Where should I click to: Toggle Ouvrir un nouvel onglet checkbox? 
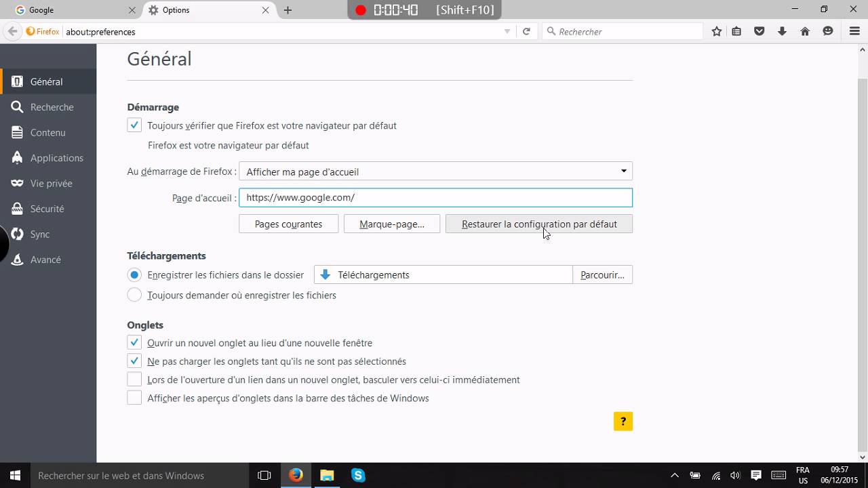(134, 343)
